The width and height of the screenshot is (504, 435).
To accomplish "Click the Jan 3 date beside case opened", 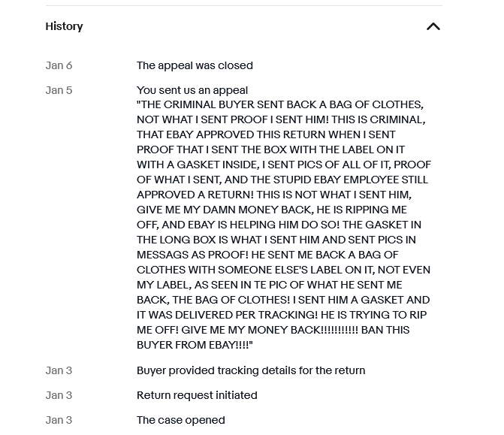I will (59, 420).
